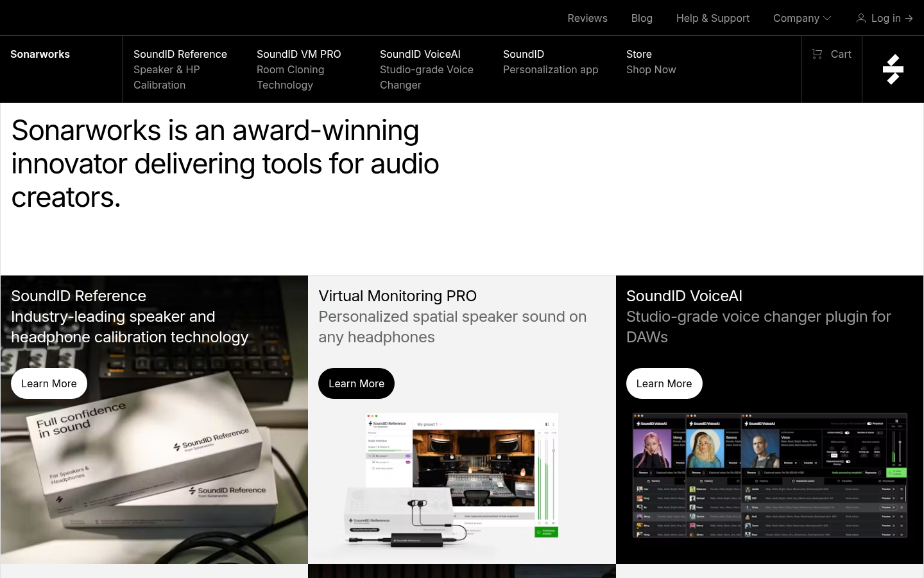Click the SoundID VoiceAI plugin screenshot

(770, 475)
